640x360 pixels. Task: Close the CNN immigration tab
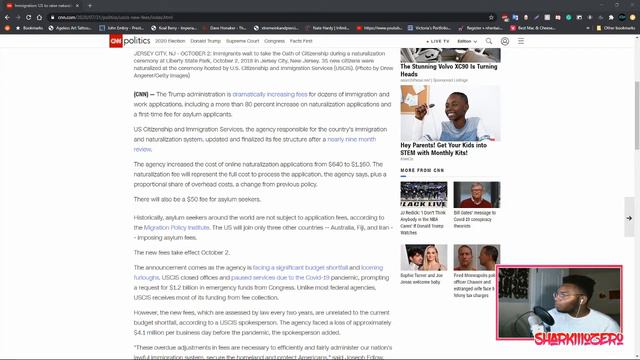coord(77,6)
